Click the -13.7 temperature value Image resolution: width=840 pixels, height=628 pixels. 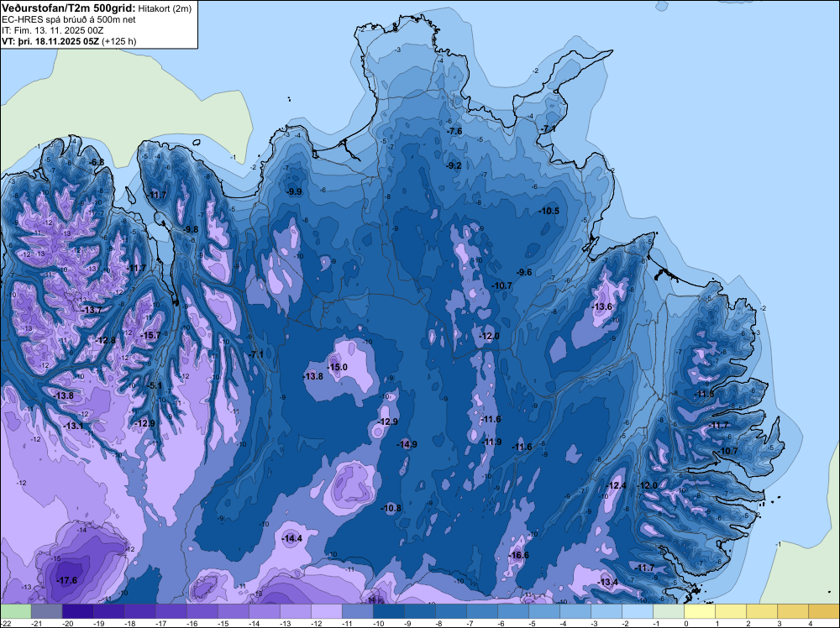pyautogui.click(x=92, y=310)
